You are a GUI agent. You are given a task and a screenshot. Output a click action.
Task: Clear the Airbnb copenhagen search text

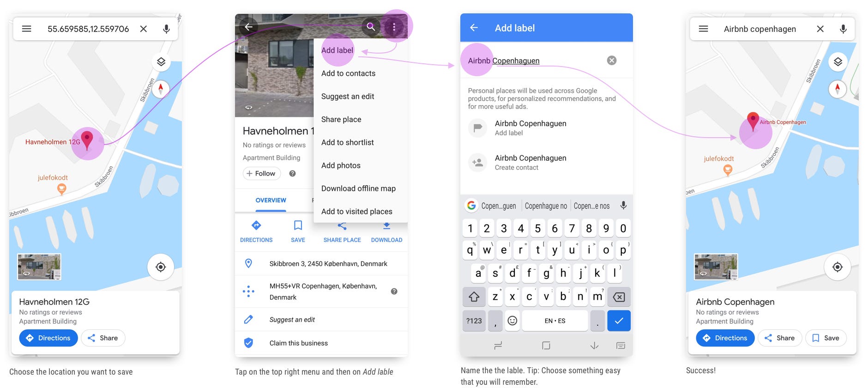pyautogui.click(x=820, y=29)
